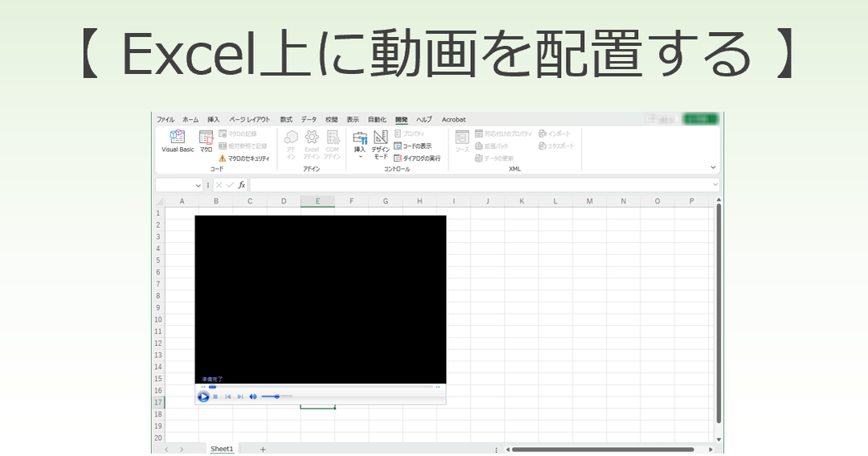
Task: Open the Visual Basic editor
Action: 178,142
